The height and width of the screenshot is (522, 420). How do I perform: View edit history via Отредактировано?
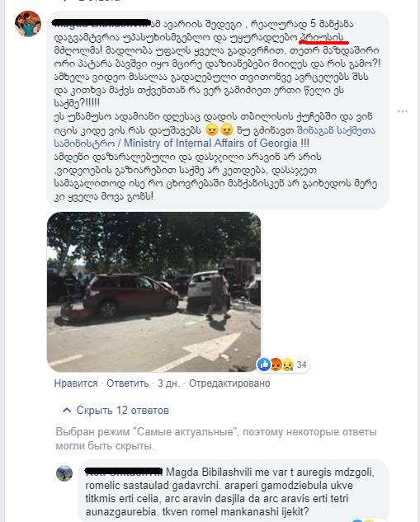coord(229,383)
